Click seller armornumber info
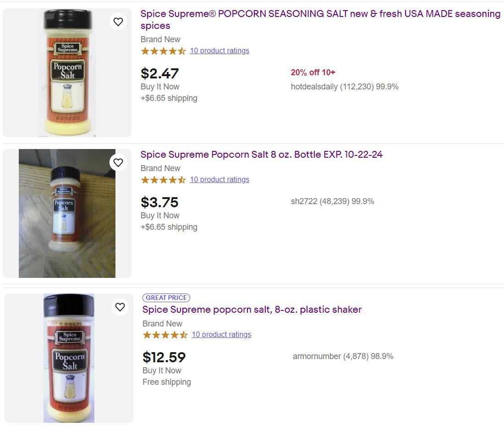 343,356
